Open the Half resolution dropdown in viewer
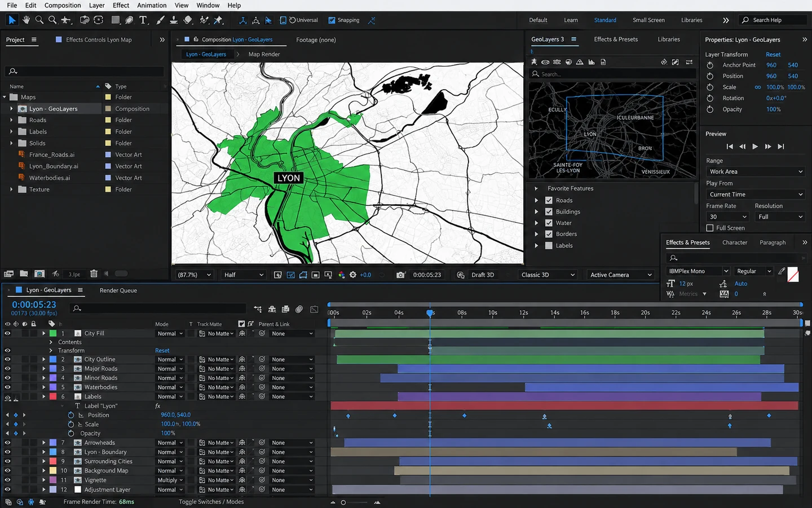The height and width of the screenshot is (508, 812). point(243,275)
